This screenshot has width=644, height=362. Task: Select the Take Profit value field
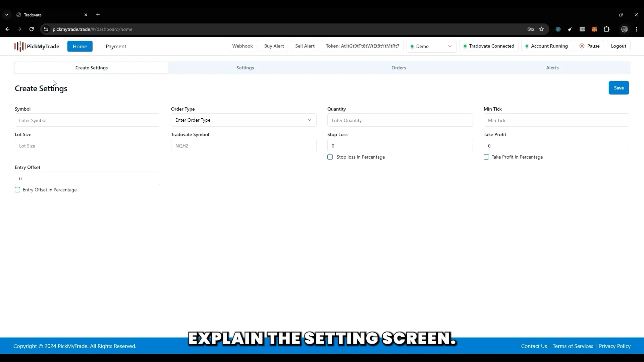[x=556, y=145]
